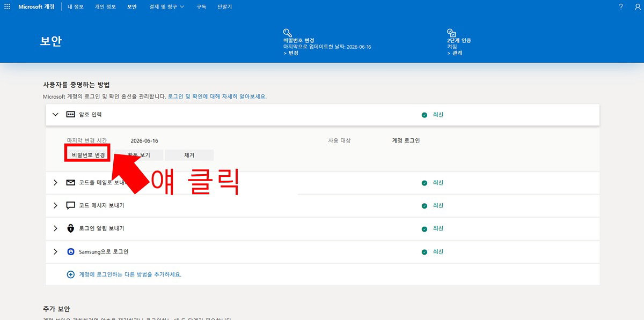Open the account profile icon

(x=638, y=7)
